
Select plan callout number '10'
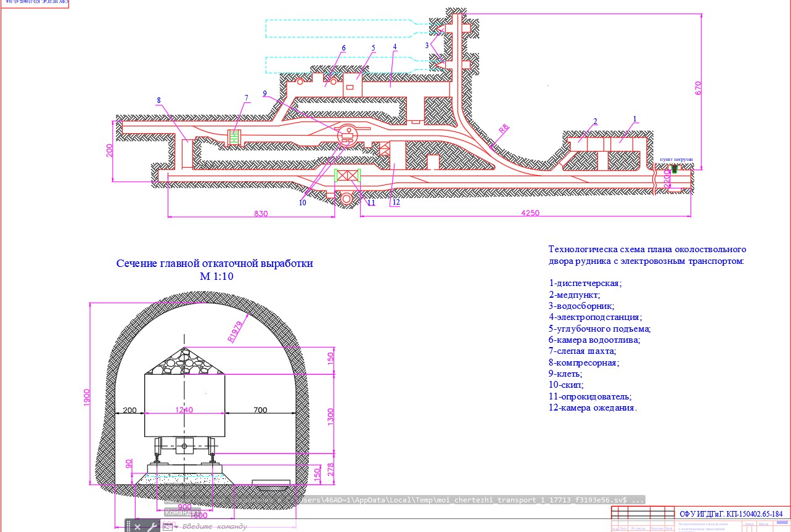pos(302,202)
